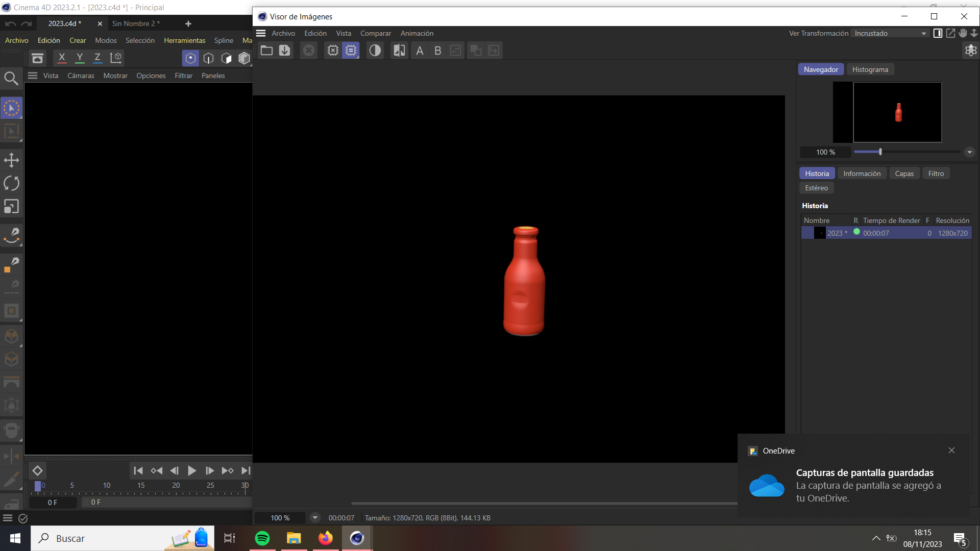Image resolution: width=980 pixels, height=551 pixels.
Task: Toggle Z axis lock in Cinema 4D
Action: (x=97, y=58)
